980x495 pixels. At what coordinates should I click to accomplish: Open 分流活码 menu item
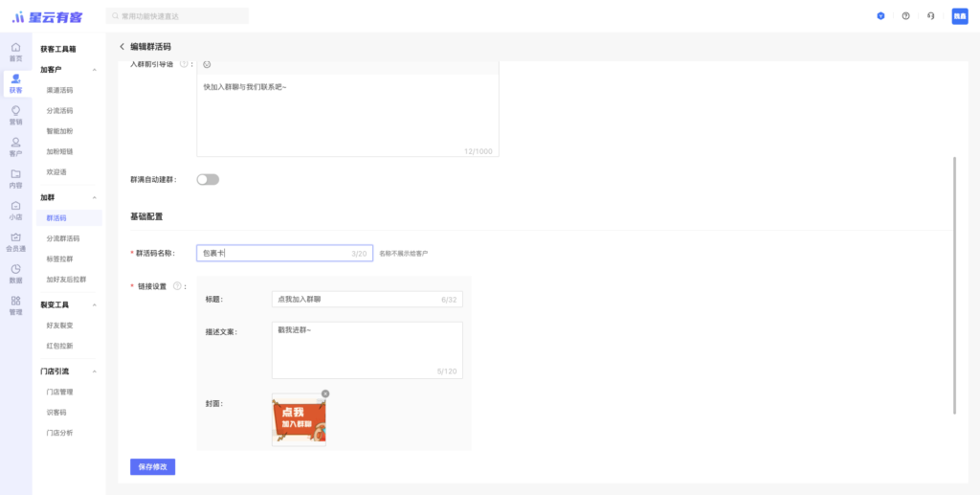point(60,111)
